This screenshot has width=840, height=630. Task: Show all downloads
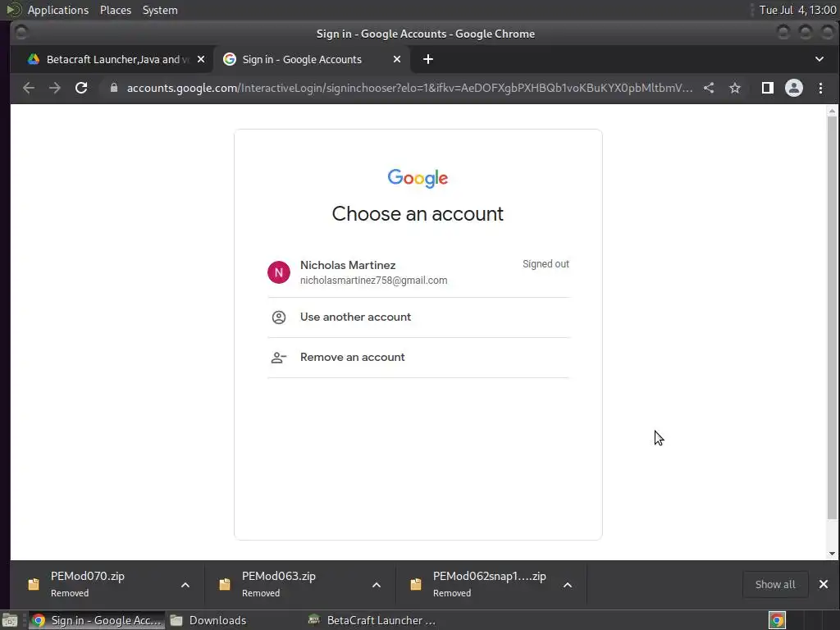coord(775,584)
